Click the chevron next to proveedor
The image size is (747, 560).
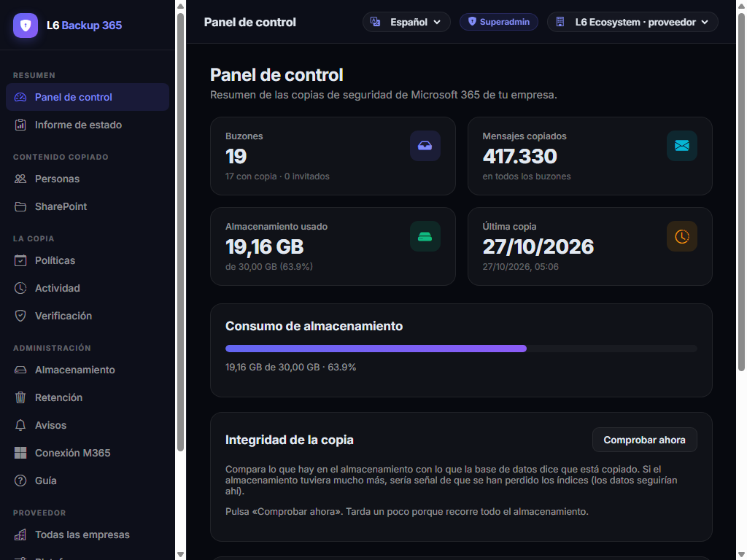pos(705,23)
